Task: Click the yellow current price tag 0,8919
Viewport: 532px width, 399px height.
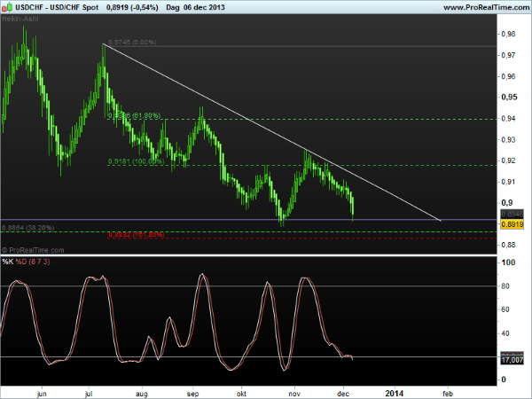Action: 512,224
